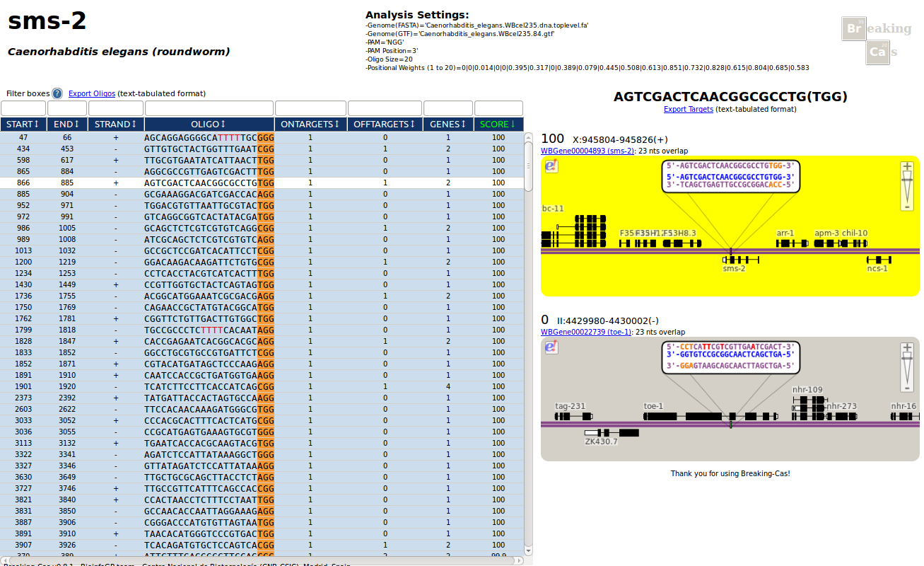924x566 pixels.
Task: Select oligo row TAACACATGGGTCCCGTGACTGG
Action: [262, 533]
